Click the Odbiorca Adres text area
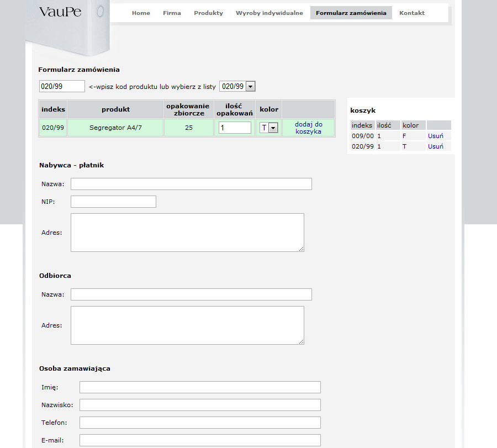The width and height of the screenshot is (497, 448). click(x=187, y=325)
